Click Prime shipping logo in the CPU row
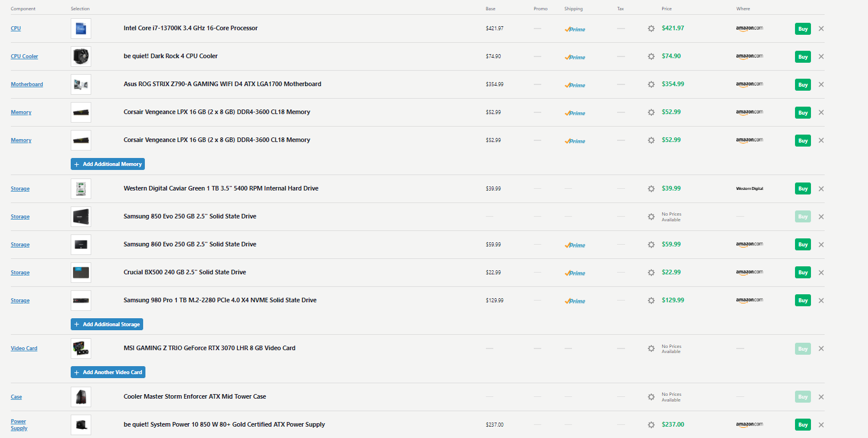868x438 pixels. click(x=575, y=29)
